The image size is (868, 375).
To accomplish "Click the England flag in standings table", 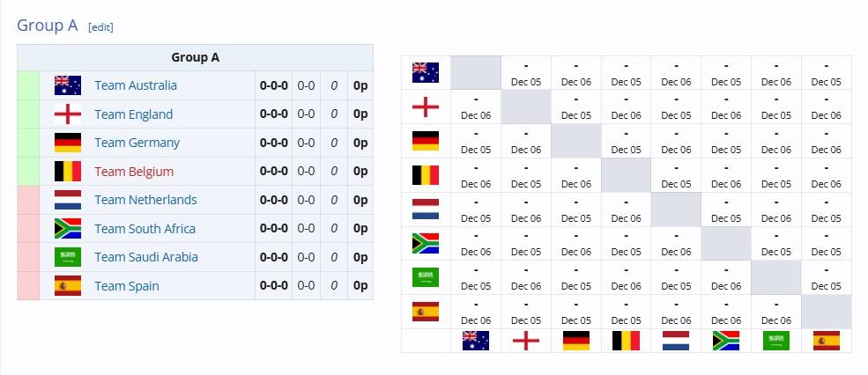I will click(68, 114).
